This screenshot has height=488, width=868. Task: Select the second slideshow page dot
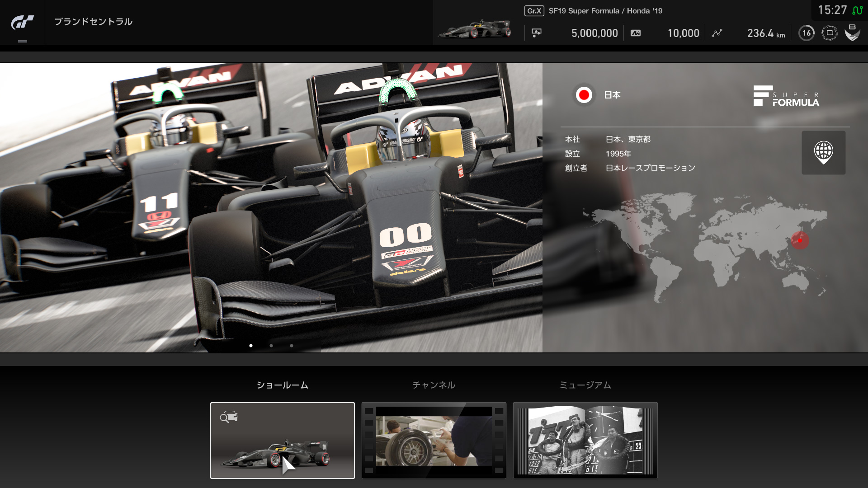pos(271,346)
